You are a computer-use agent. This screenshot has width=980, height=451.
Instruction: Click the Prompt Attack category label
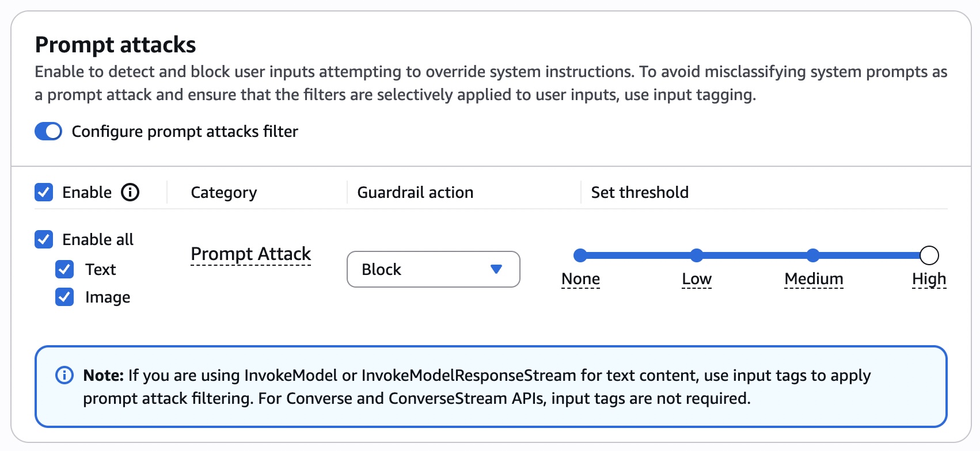(x=250, y=254)
